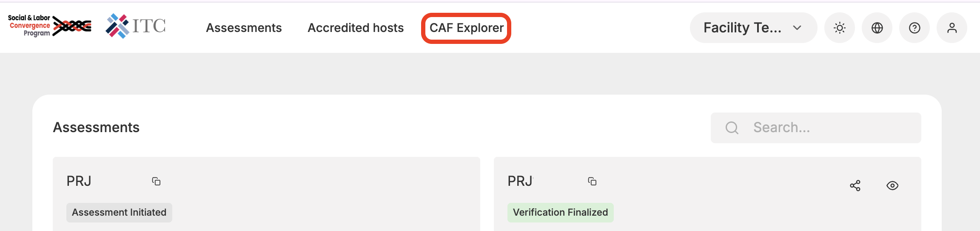Toggle the light/dark theme sun icon
The height and width of the screenshot is (231, 980).
tap(839, 28)
